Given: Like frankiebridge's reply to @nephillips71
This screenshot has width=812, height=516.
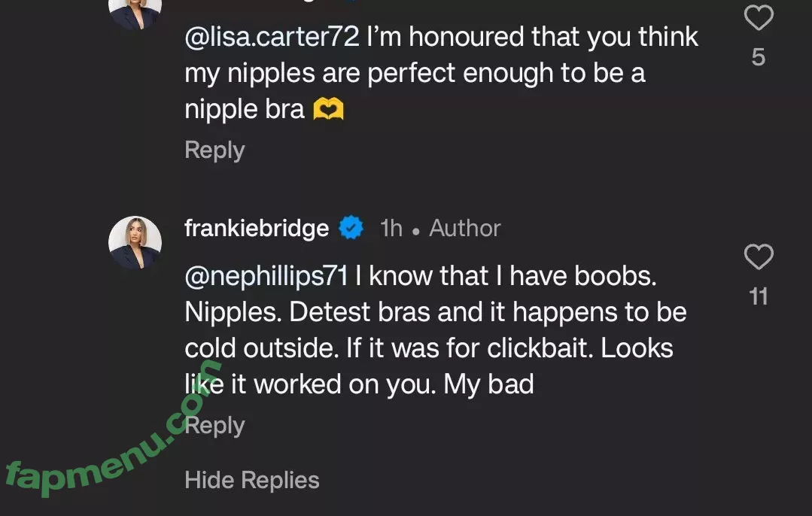Looking at the screenshot, I should coord(758,257).
